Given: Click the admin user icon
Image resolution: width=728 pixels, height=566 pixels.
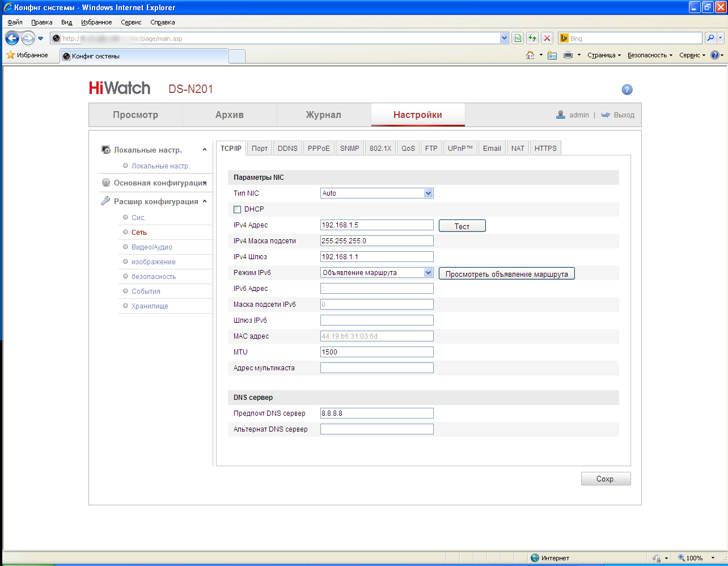Looking at the screenshot, I should click(x=561, y=115).
